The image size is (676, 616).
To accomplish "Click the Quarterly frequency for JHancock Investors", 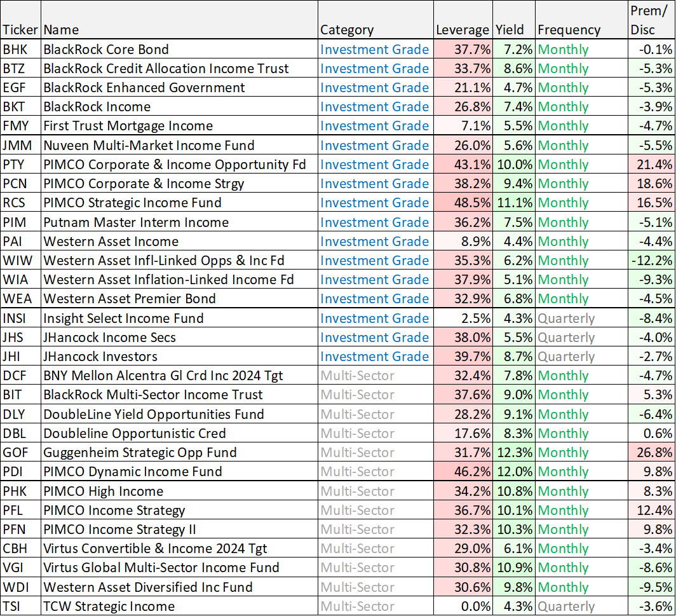I will click(581, 356).
